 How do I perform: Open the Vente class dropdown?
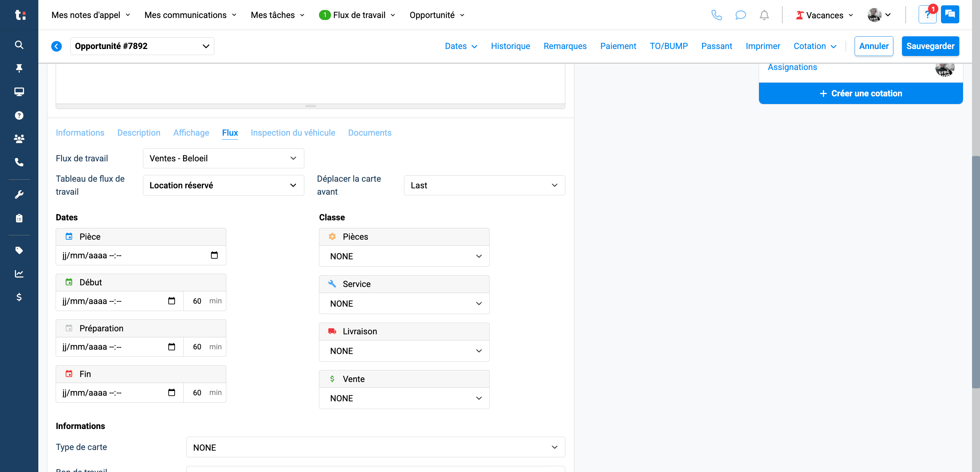tap(404, 398)
